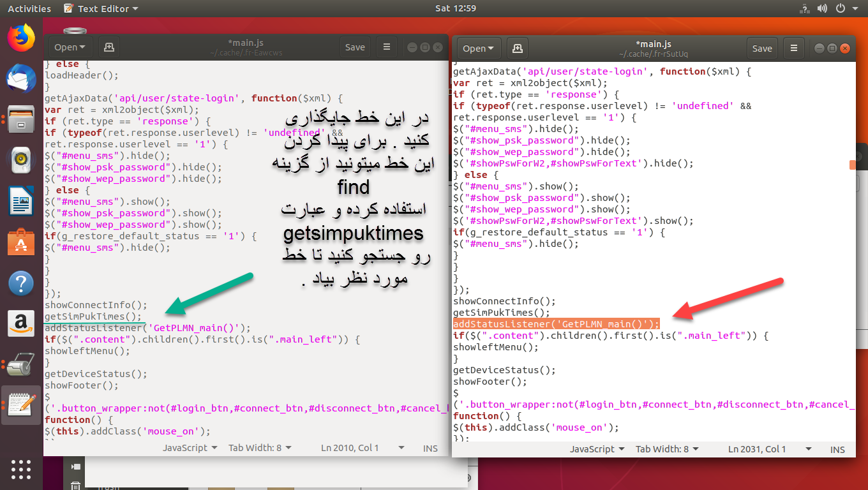Open Ubuntu Software from the dock

21,243
